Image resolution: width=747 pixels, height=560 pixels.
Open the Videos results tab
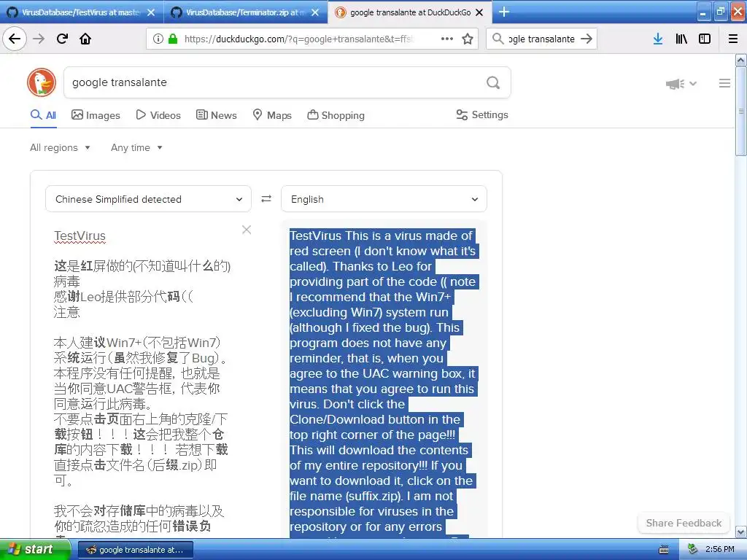pos(158,114)
